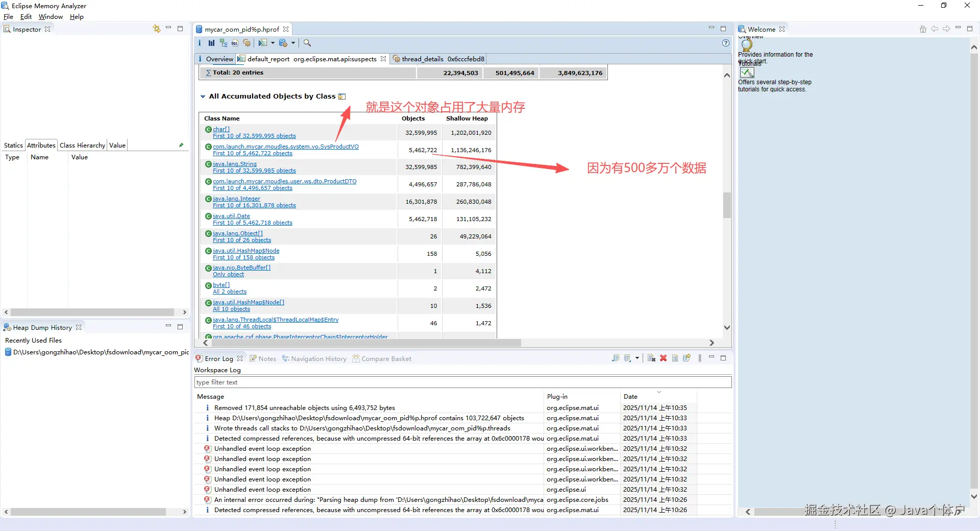
Task: Collapse All Accumulated Objects by Class section
Action: tap(203, 96)
